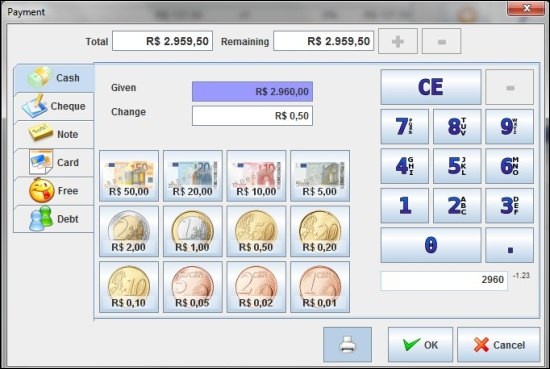
Task: Close the Payment window
Action: [x=526, y=8]
